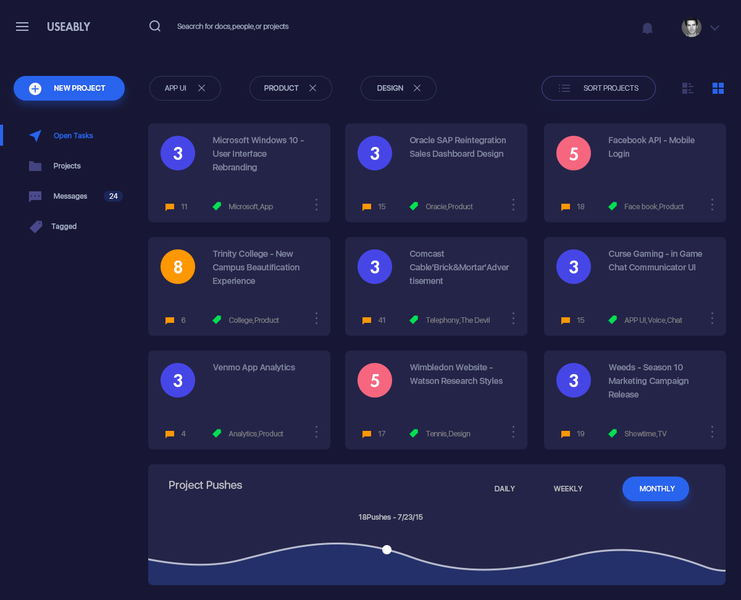Click the 24 unread messages badge

click(113, 196)
